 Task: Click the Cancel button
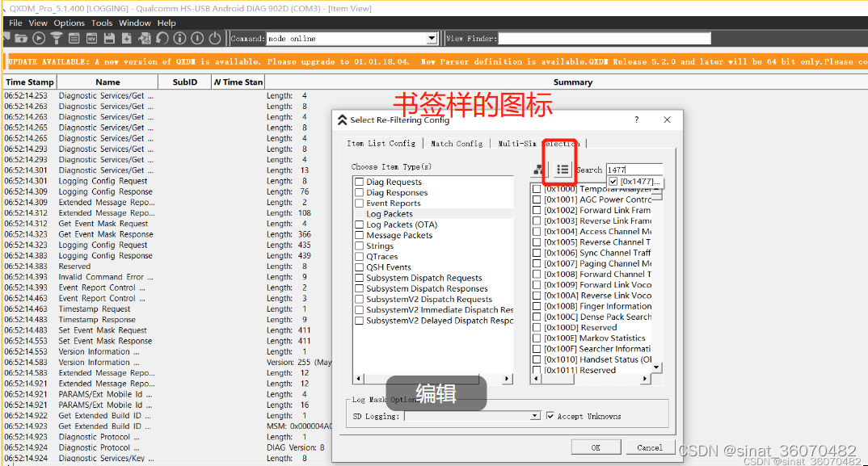[650, 447]
